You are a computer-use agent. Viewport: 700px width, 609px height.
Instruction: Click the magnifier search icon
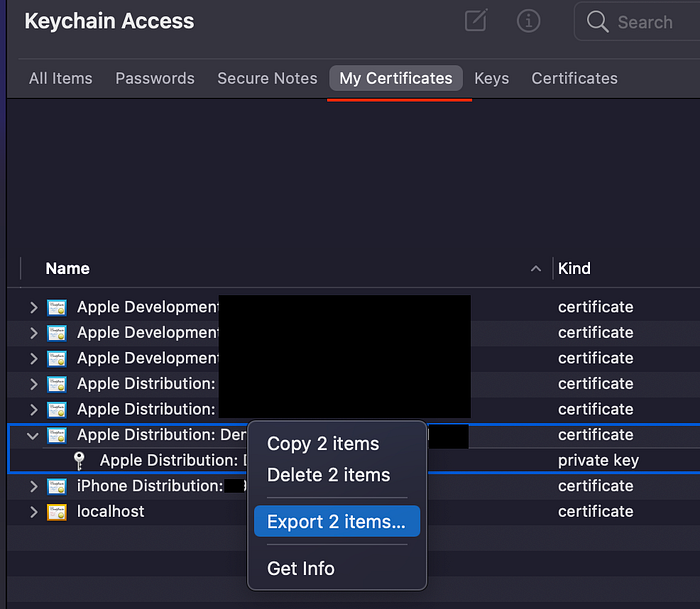coord(597,21)
